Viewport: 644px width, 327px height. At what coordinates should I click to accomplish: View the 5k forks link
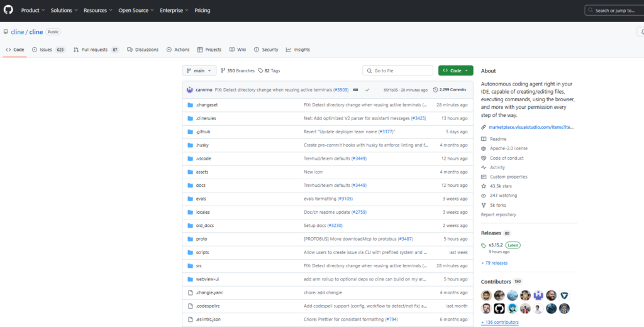point(498,206)
